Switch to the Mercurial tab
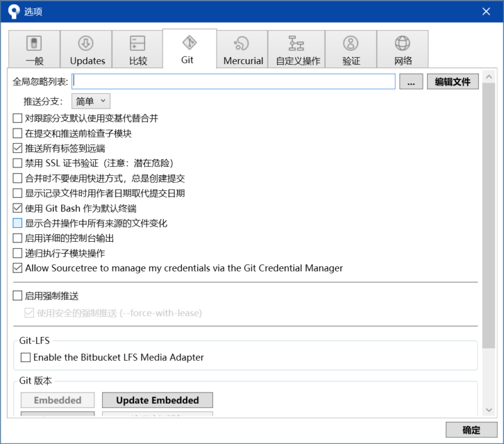Image resolution: width=504 pixels, height=444 pixels. pyautogui.click(x=242, y=49)
